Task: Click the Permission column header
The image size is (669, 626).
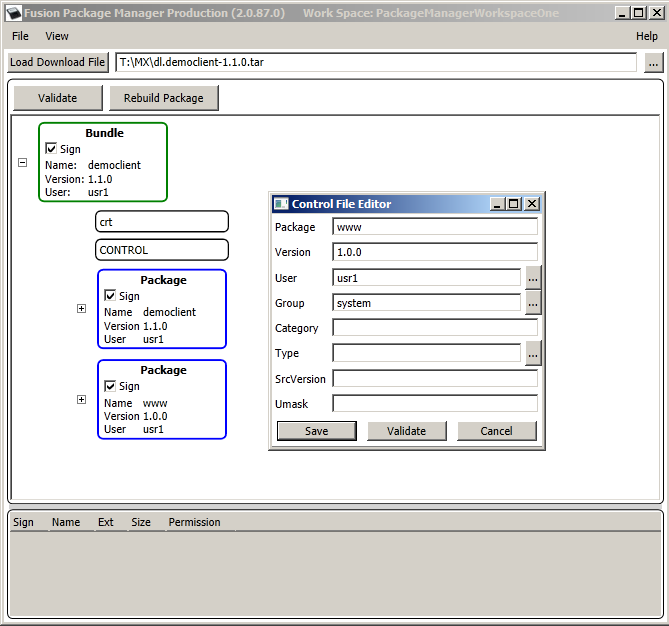Action: click(195, 522)
